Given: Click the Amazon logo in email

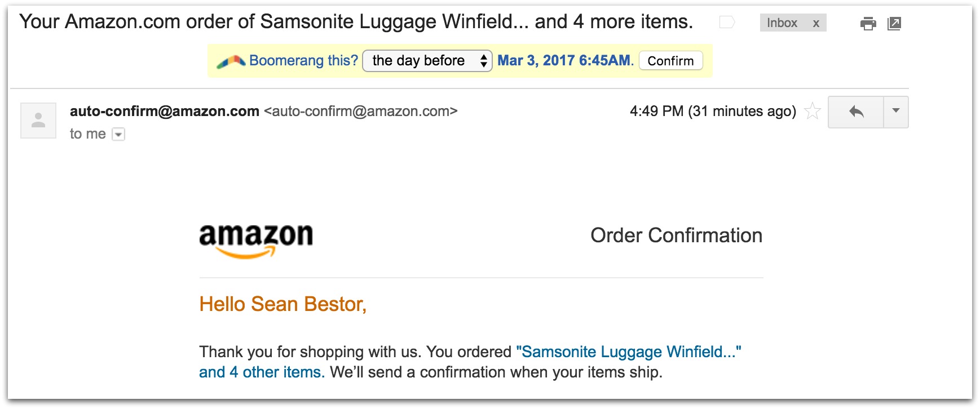Looking at the screenshot, I should (256, 239).
